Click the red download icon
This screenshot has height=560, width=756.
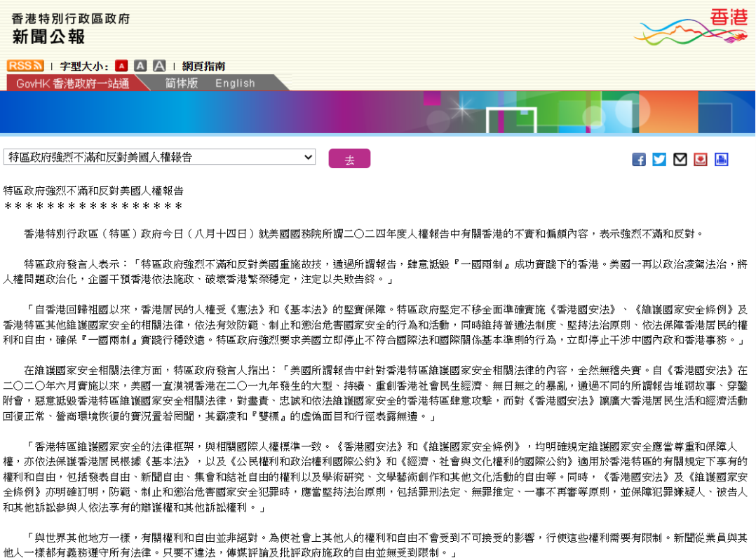pyautogui.click(x=701, y=159)
